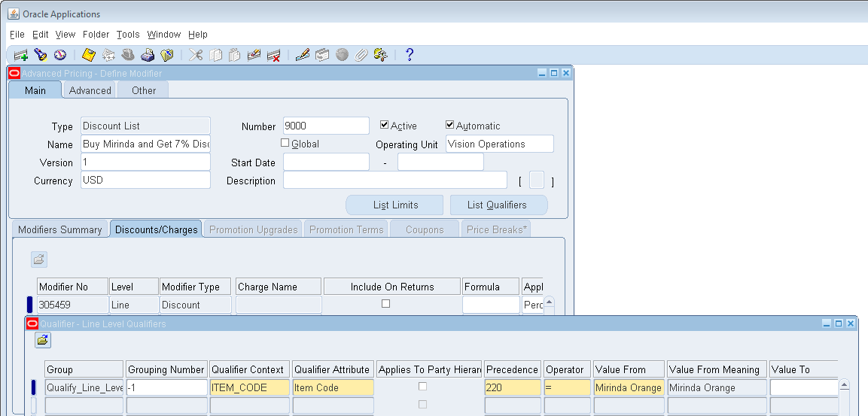Click folder icon in Qualifier window
This screenshot has height=416, width=868.
click(x=43, y=340)
